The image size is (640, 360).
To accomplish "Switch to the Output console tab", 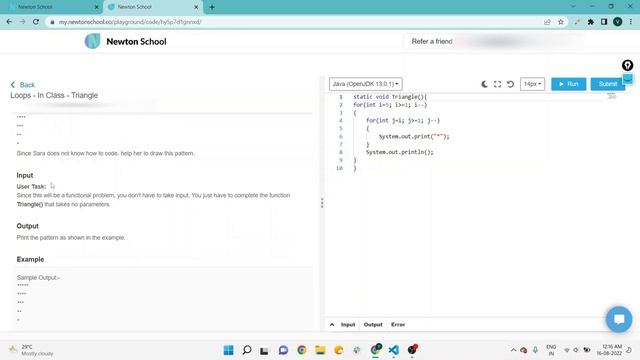I will (x=373, y=324).
